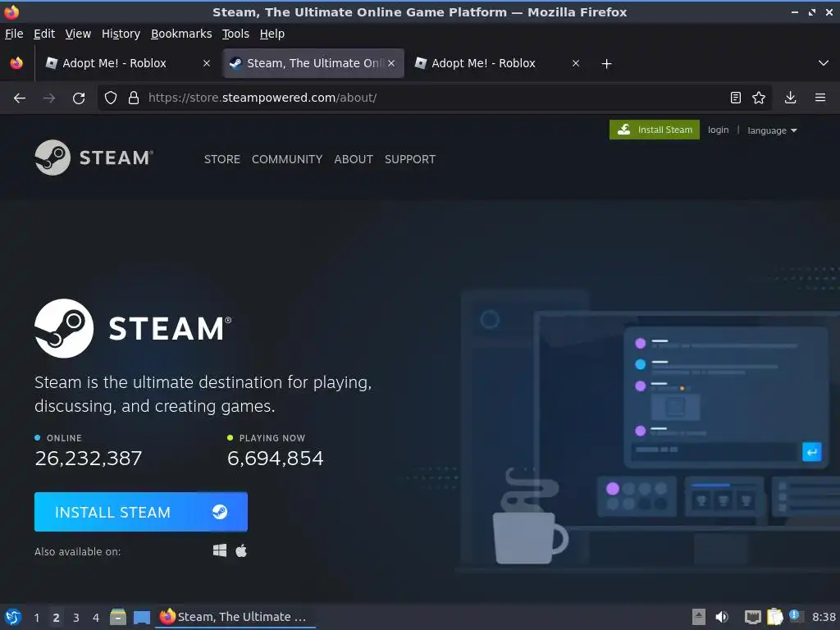Open the Tools menu
This screenshot has height=630, width=840.
pyautogui.click(x=235, y=34)
